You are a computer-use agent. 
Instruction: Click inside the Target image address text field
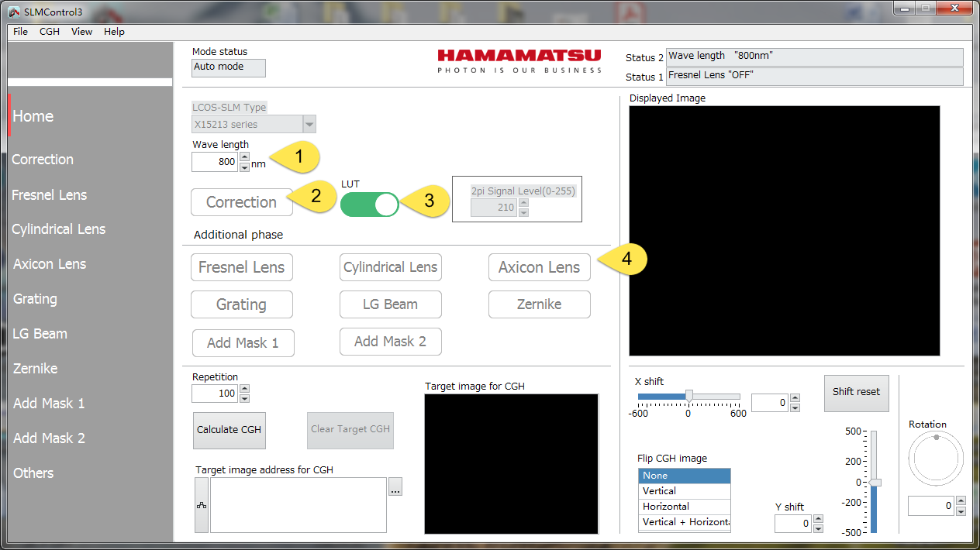(x=298, y=505)
